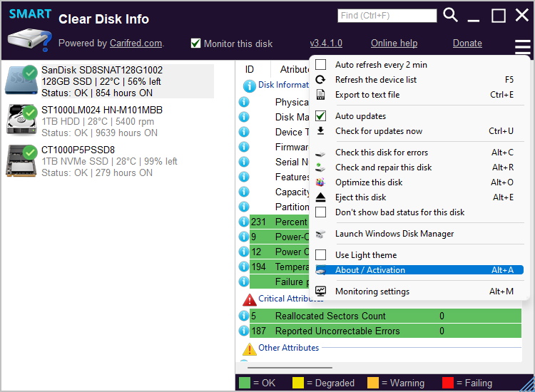535x392 pixels.
Task: Click the Disk Information section heading
Action: pyautogui.click(x=283, y=85)
